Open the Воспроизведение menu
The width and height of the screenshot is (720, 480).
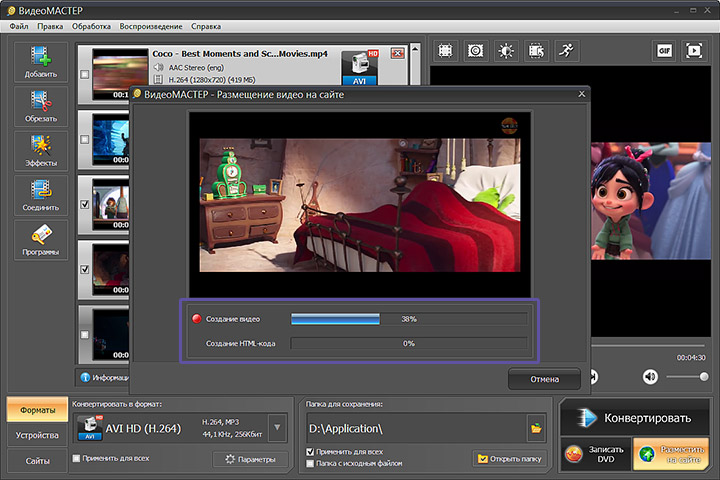coord(151,26)
